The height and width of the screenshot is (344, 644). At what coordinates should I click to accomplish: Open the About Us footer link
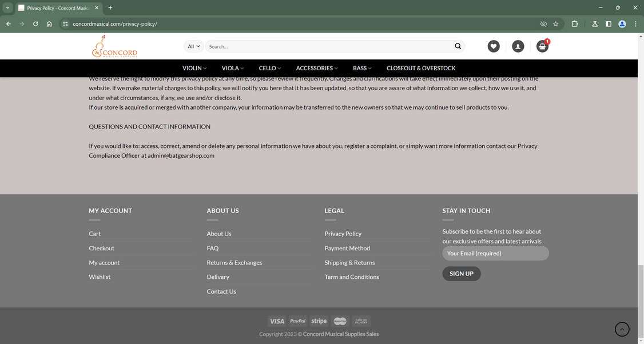(219, 234)
